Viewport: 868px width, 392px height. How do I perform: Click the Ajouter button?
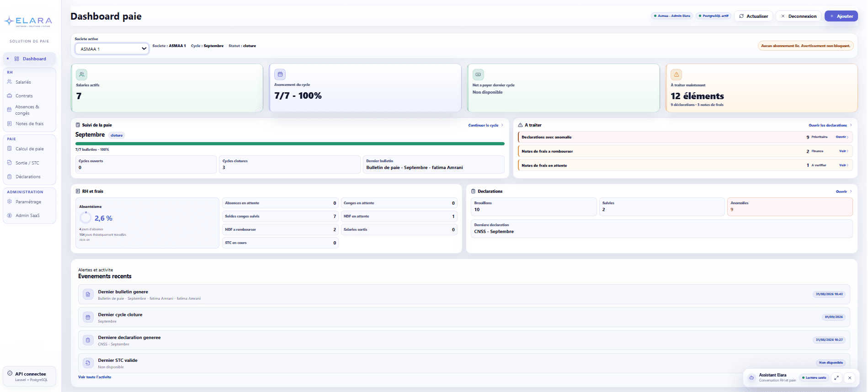[841, 16]
